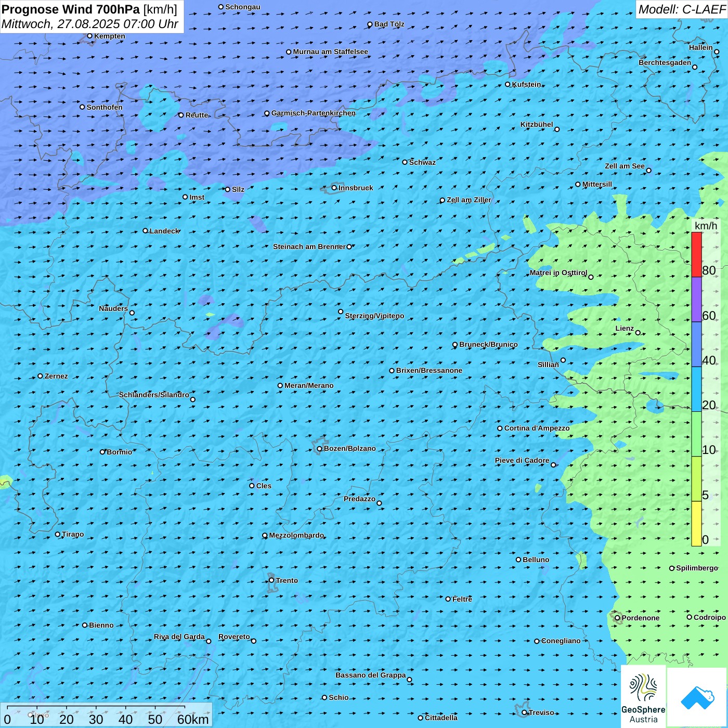The height and width of the screenshot is (728, 728).
Task: Click the Trento city marker
Action: 271,580
